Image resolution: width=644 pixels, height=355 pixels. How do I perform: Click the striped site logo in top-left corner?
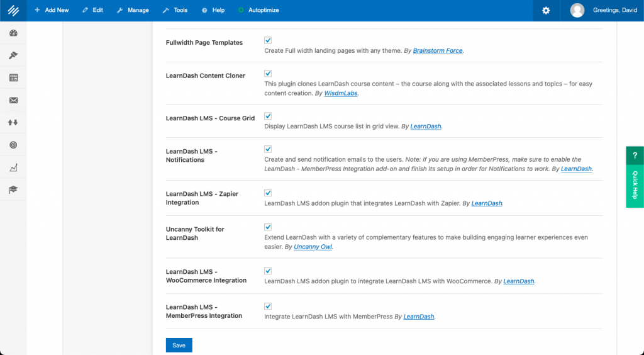click(x=13, y=10)
